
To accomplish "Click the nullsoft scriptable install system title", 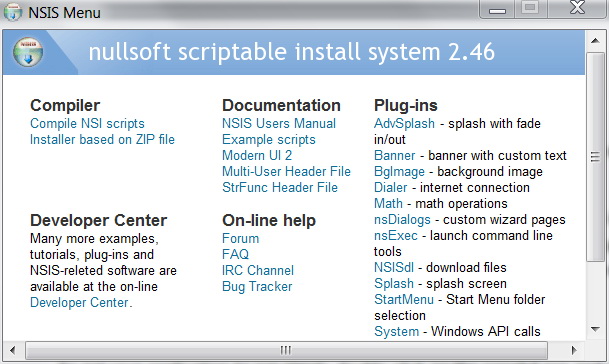I will [292, 52].
